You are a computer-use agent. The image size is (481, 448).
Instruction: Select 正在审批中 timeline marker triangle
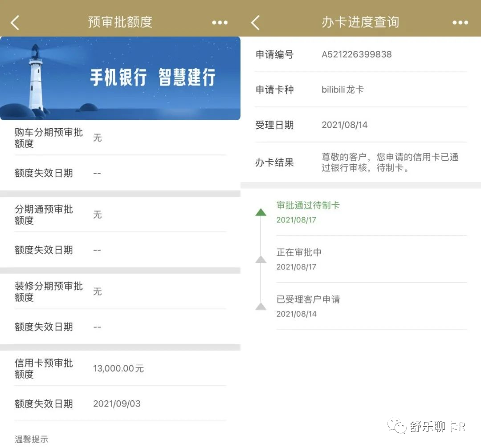pos(261,259)
